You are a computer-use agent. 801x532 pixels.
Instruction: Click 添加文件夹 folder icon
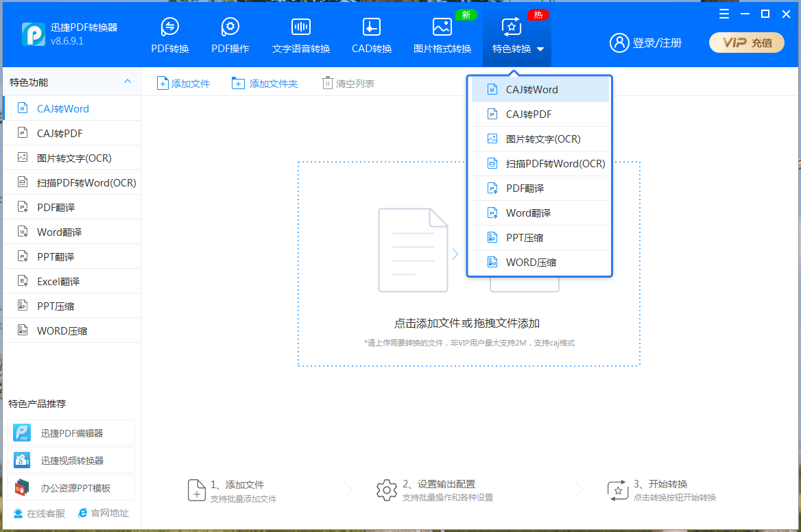point(238,83)
